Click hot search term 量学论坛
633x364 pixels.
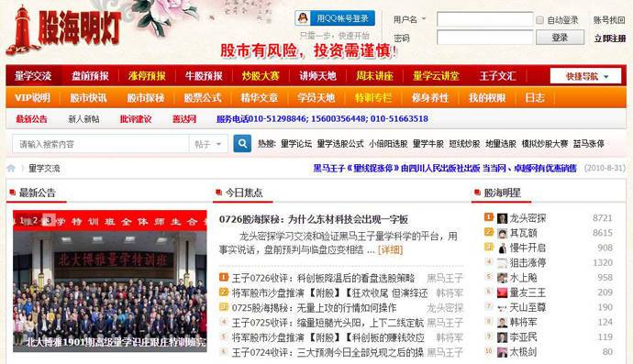tap(296, 144)
